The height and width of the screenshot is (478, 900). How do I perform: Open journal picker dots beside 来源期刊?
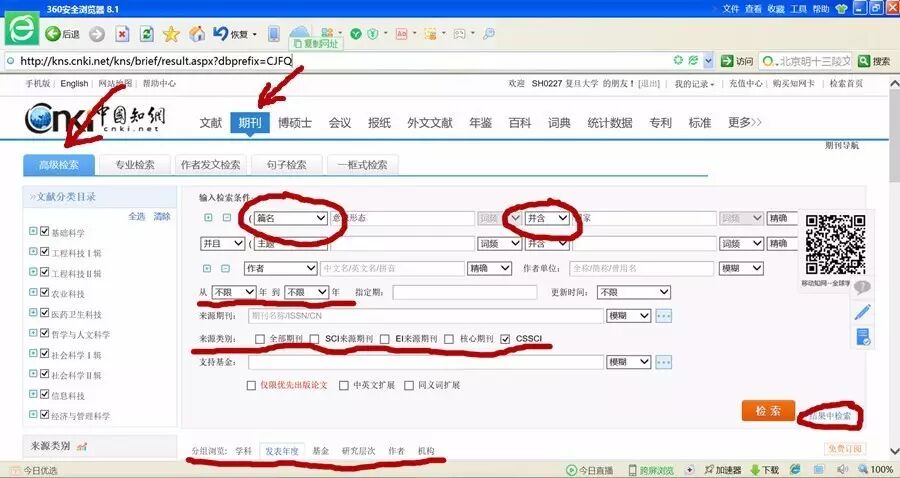[664, 316]
